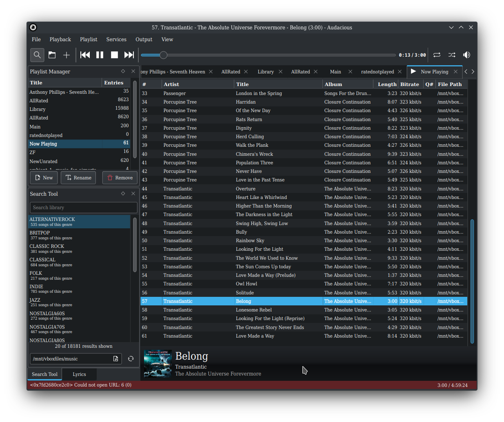Sort by the File Path column header
The height and width of the screenshot is (422, 504).
tap(451, 84)
